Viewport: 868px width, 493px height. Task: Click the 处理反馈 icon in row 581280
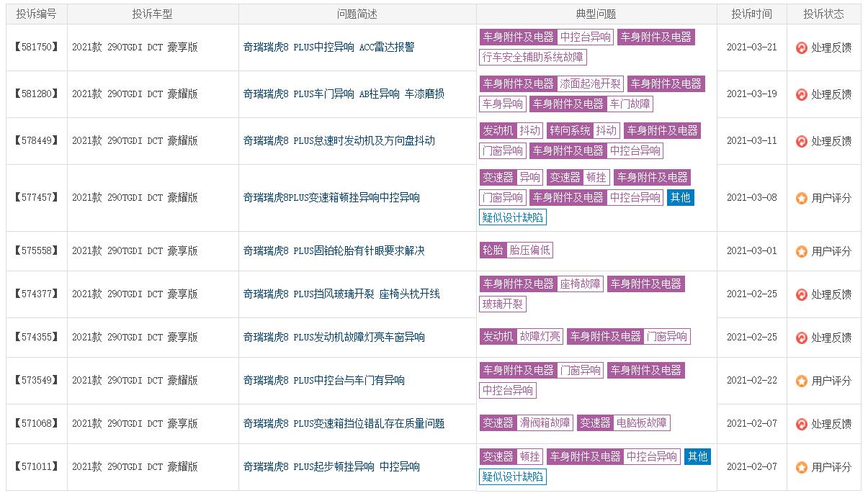802,94
